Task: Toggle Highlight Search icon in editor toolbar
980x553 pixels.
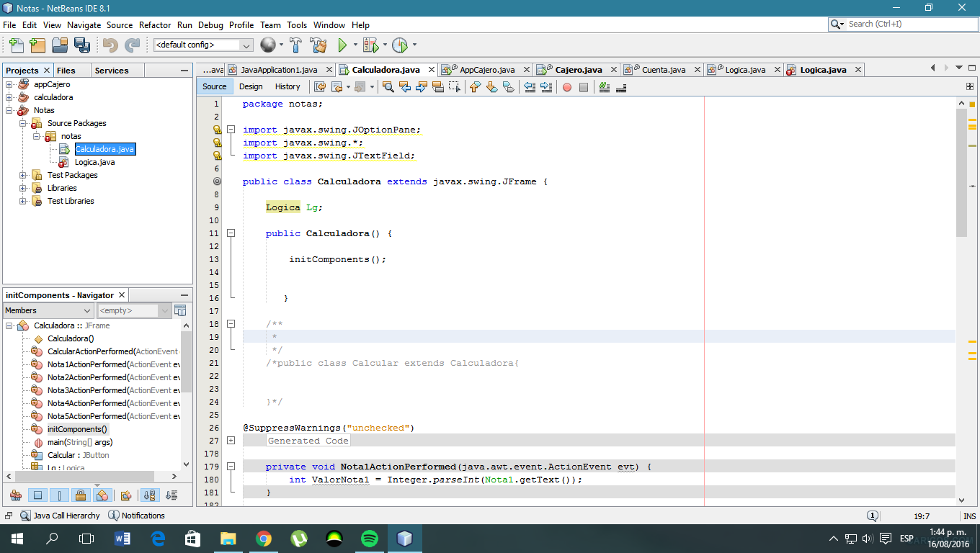Action: (x=437, y=86)
